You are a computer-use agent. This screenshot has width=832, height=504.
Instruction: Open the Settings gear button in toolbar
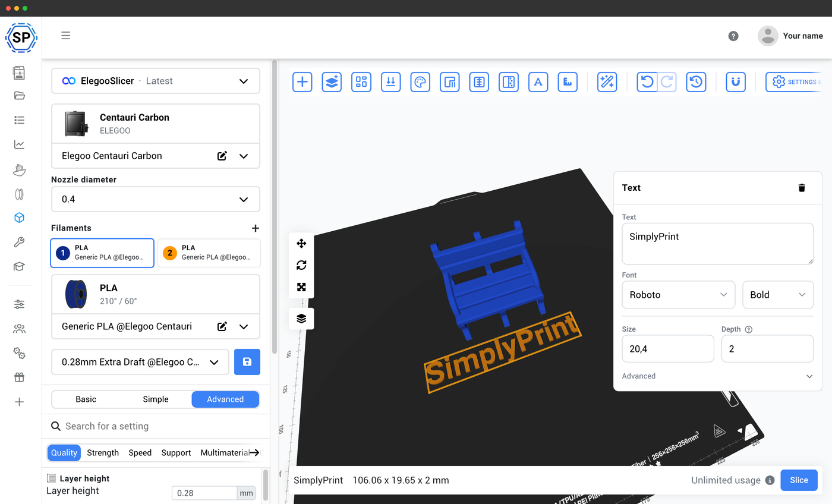[795, 82]
